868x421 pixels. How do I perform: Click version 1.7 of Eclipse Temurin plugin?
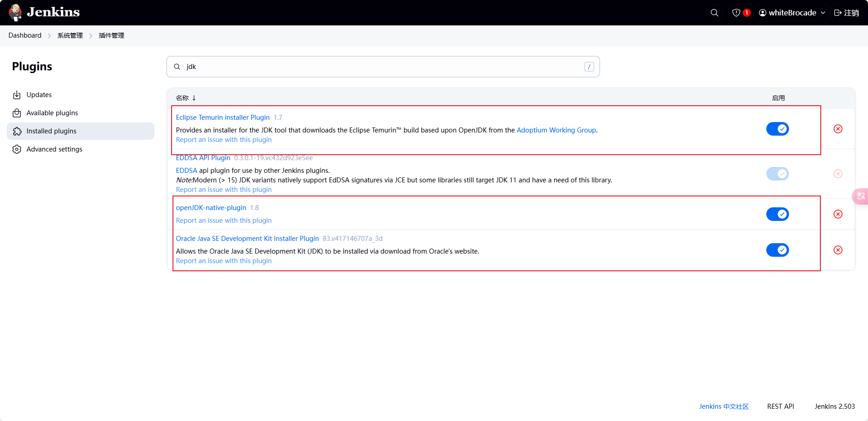click(278, 117)
